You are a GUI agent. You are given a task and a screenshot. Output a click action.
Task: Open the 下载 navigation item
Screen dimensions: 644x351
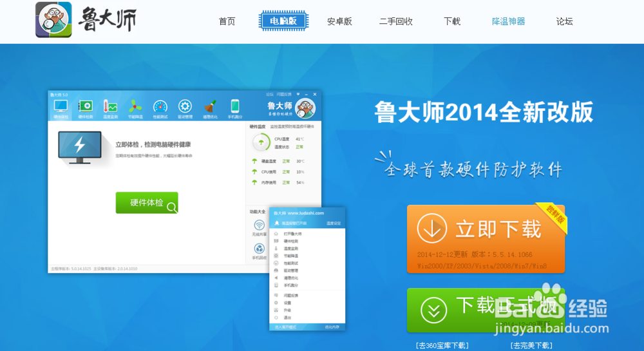click(x=452, y=21)
